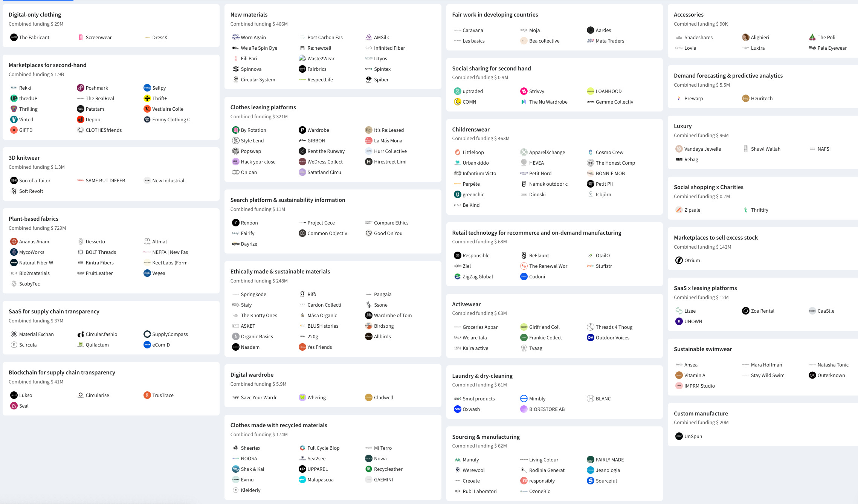
Task: Select the New materials category heading
Action: (x=249, y=14)
